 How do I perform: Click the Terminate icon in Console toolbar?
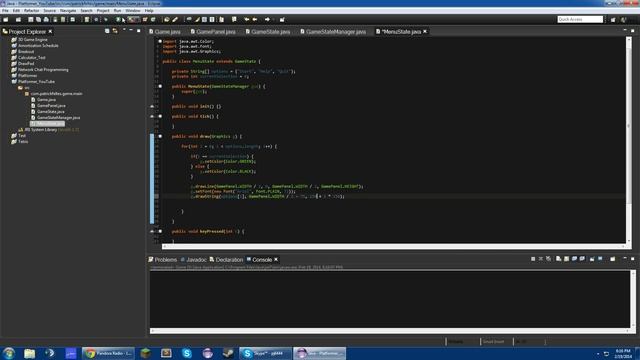click(533, 259)
